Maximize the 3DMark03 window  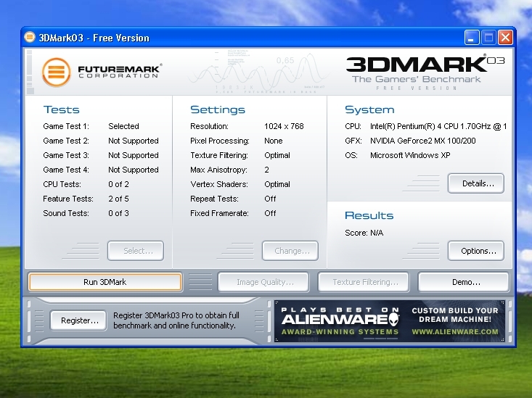coord(488,37)
